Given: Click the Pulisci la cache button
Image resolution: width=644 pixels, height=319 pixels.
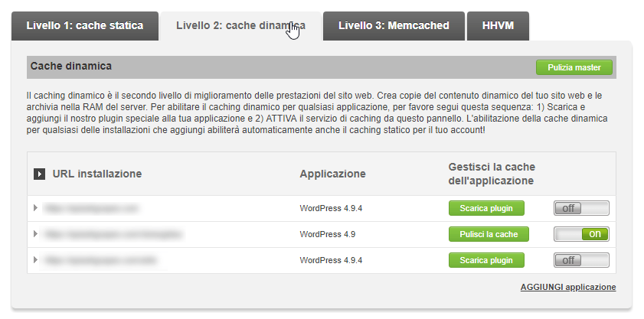Looking at the screenshot, I should pyautogui.click(x=486, y=234).
